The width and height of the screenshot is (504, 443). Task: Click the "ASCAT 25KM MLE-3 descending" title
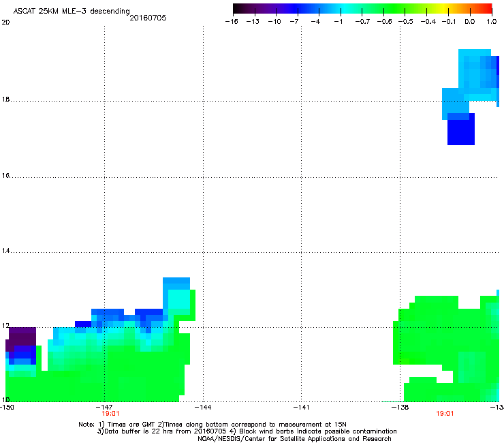tap(72, 12)
